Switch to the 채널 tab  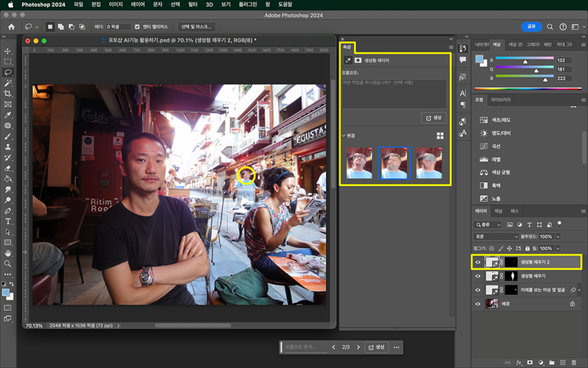pos(499,211)
